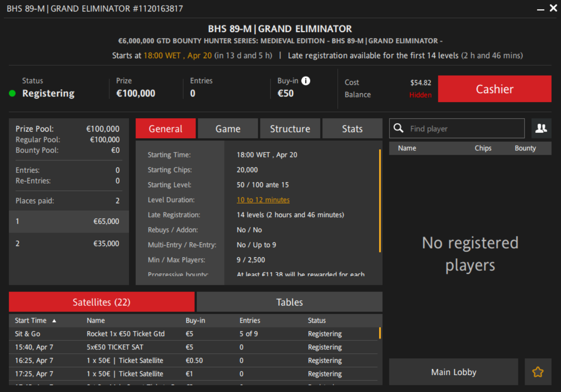This screenshot has height=392, width=561.
Task: Sort players by Bounty column
Action: 525,148
